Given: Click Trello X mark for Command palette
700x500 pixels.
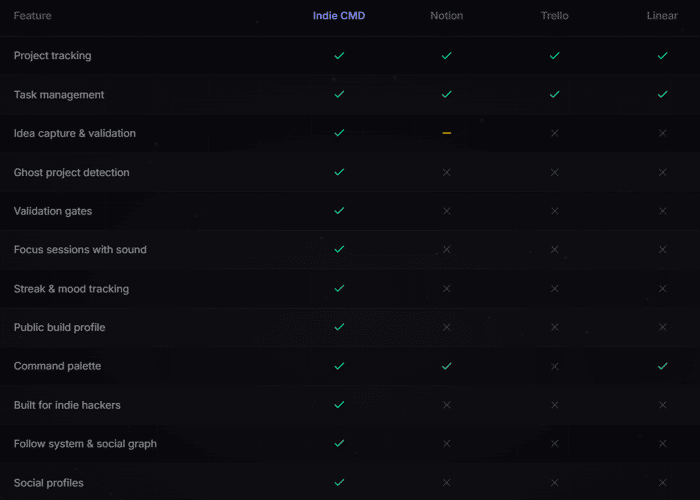Looking at the screenshot, I should (554, 366).
